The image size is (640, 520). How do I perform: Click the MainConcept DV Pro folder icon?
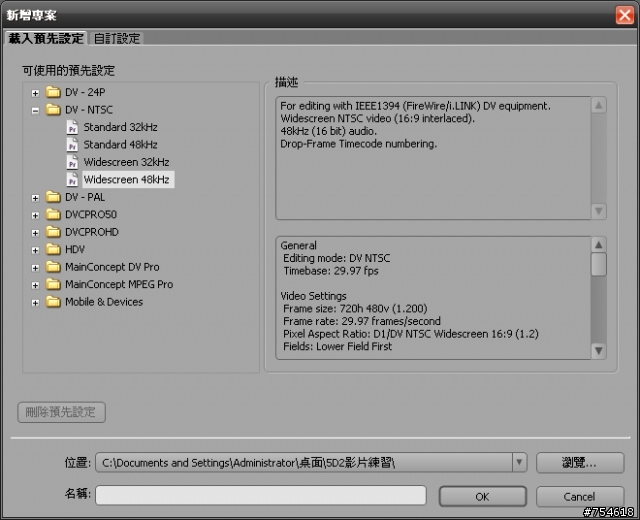[53, 267]
